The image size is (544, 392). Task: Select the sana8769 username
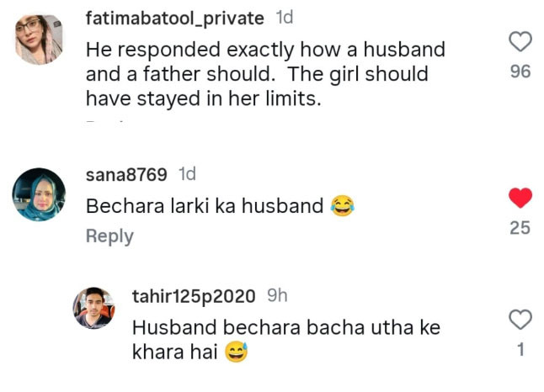tap(126, 175)
